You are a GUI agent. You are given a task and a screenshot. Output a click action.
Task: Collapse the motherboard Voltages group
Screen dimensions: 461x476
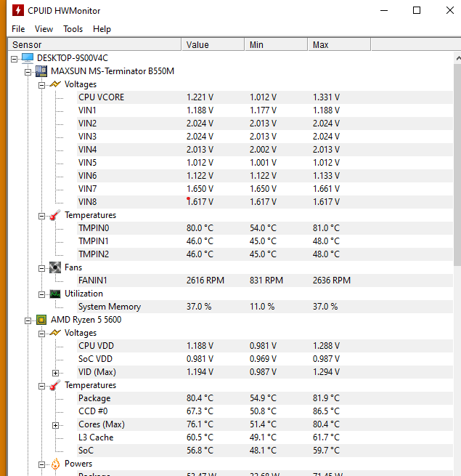(x=41, y=85)
